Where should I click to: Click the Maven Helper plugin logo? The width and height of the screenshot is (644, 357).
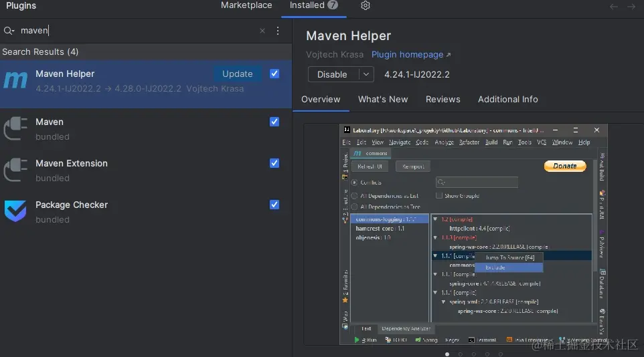click(15, 80)
